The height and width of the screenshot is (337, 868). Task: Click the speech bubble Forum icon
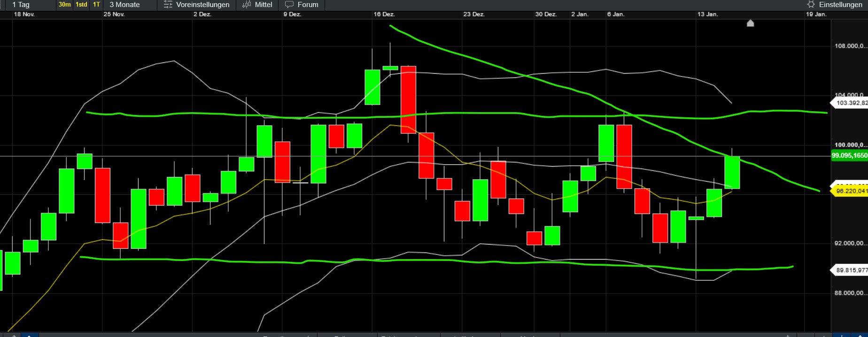[x=289, y=5]
